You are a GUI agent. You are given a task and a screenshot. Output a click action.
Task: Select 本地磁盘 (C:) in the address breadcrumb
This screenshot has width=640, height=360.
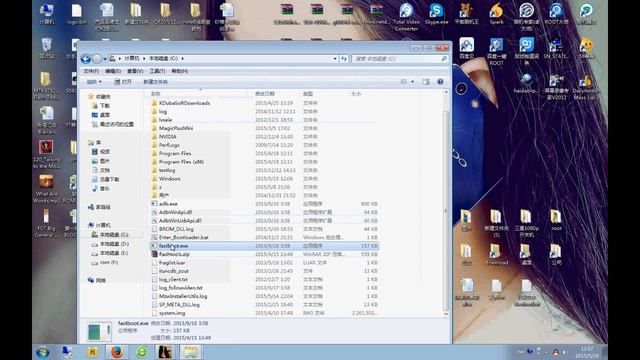coord(163,59)
